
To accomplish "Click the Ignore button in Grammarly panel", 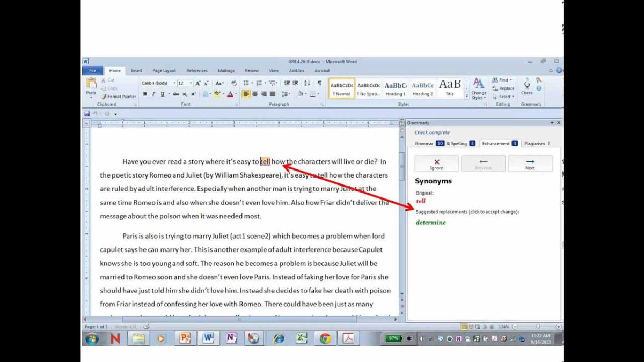I will 436,164.
